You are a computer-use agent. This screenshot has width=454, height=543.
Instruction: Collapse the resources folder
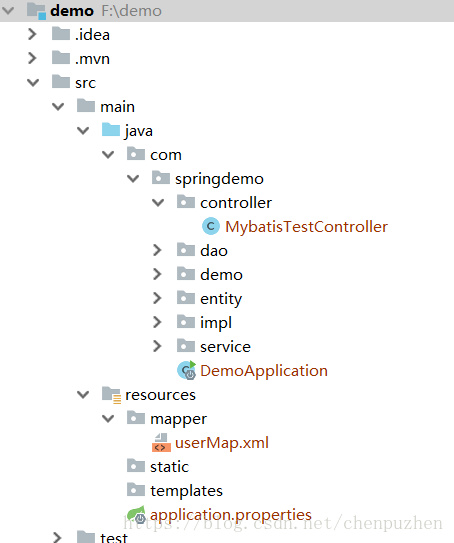pyautogui.click(x=83, y=394)
